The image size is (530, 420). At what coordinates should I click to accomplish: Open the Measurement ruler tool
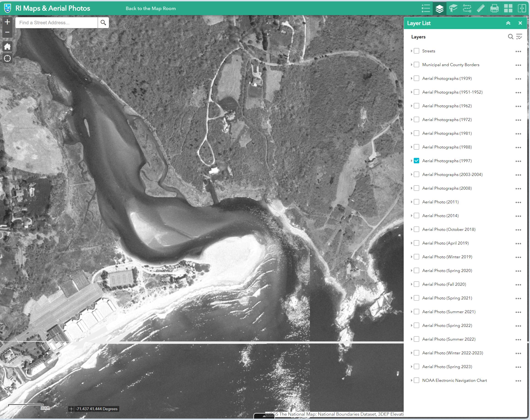481,8
